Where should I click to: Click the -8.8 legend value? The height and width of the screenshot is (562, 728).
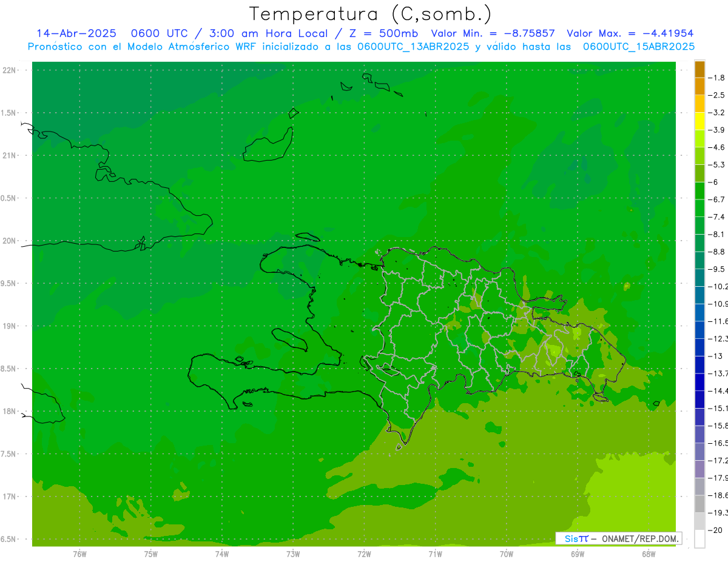click(718, 252)
